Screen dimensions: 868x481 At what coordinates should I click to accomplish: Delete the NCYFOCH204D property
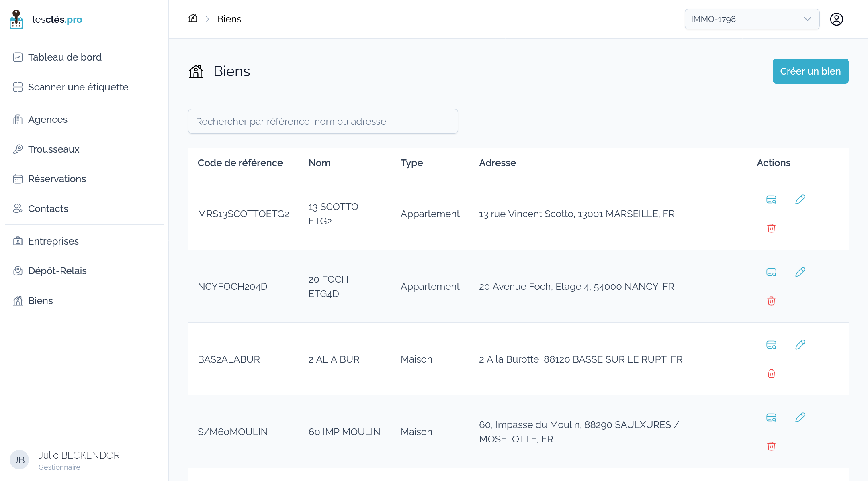coord(771,301)
